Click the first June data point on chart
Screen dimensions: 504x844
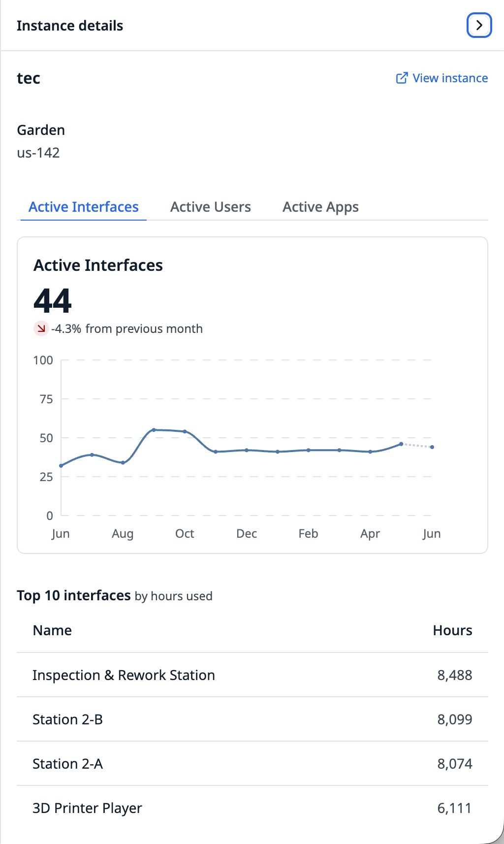coord(61,465)
